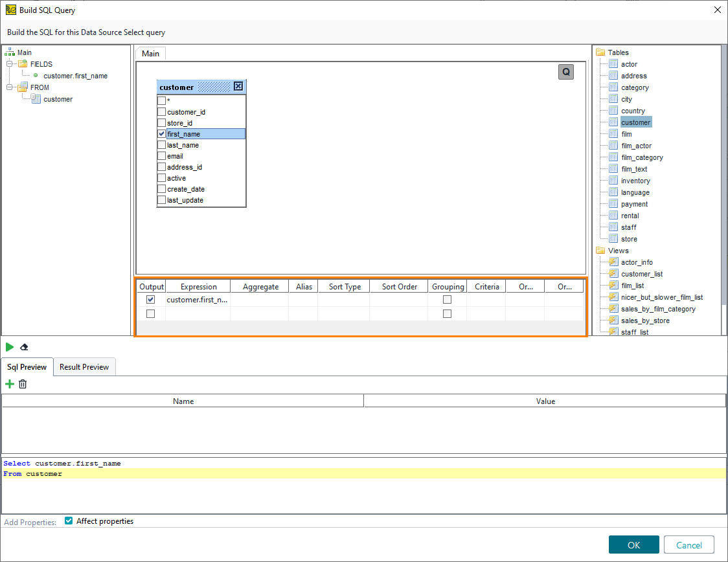Check the last_name column in the customer box
Viewport: 728px width, 562px height.
coord(161,145)
